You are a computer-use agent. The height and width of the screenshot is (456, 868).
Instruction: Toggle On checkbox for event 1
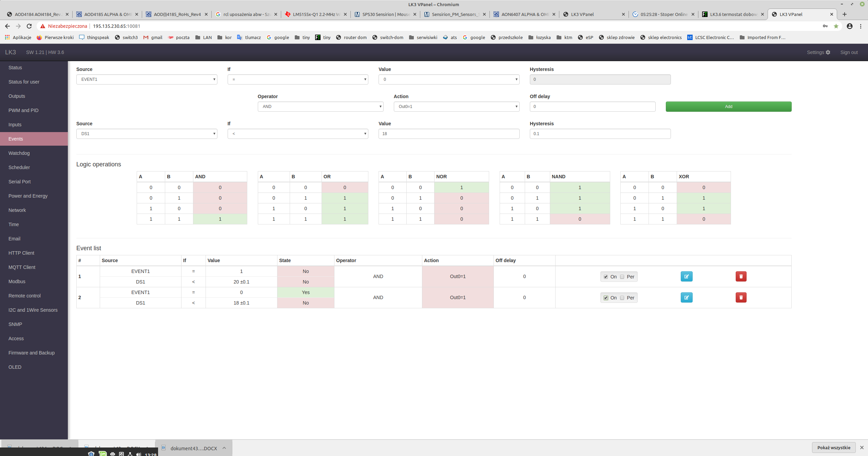606,277
